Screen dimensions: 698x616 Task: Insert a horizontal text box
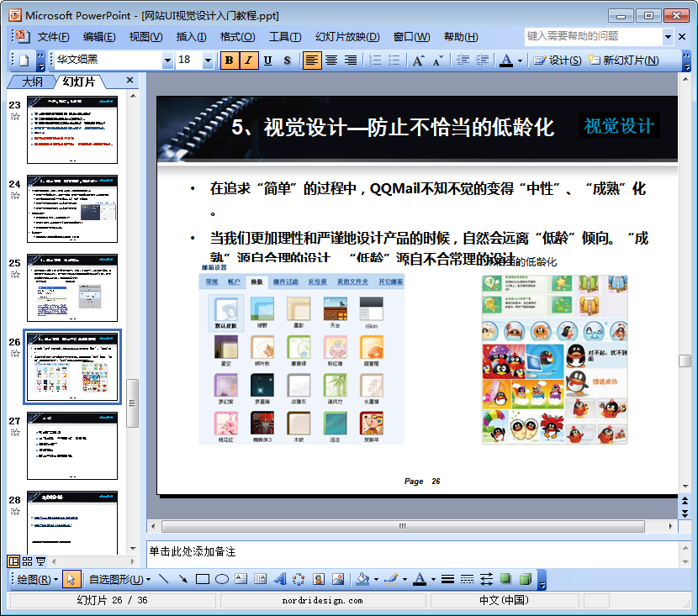point(241,579)
